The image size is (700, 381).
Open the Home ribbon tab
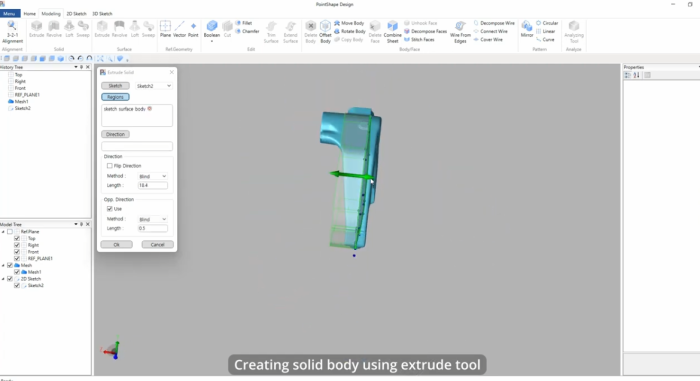pos(29,14)
